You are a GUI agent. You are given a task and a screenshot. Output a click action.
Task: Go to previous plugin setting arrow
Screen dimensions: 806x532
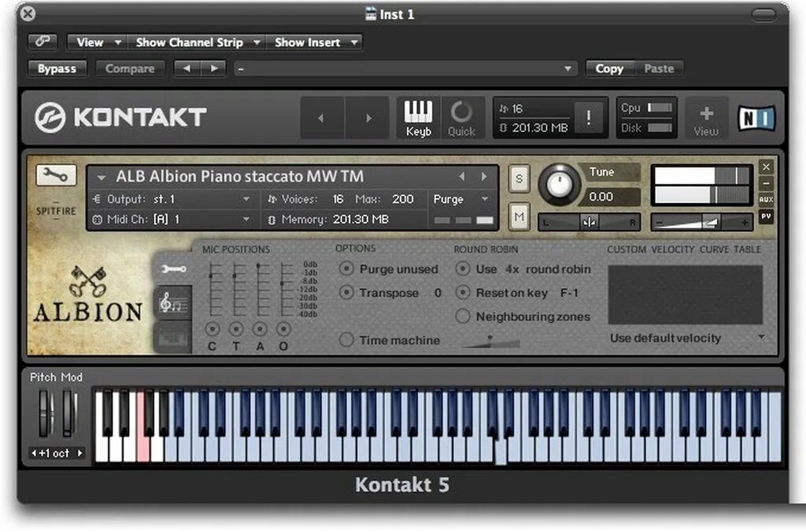point(187,68)
